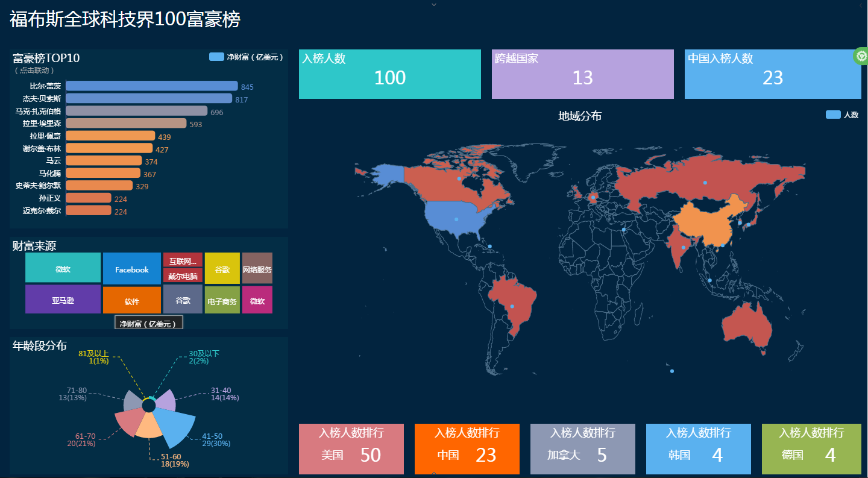Select the orange 中国 23 ranking card
868x478 pixels.
coord(467,449)
